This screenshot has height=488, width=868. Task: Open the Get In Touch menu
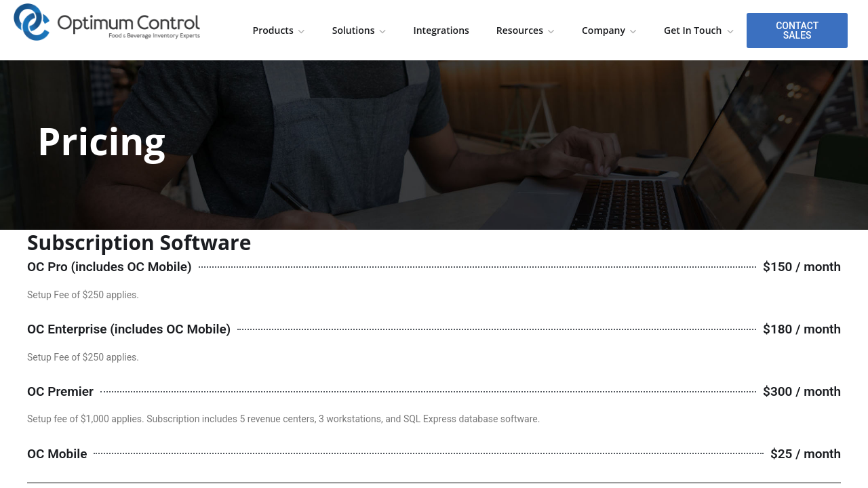coord(692,30)
